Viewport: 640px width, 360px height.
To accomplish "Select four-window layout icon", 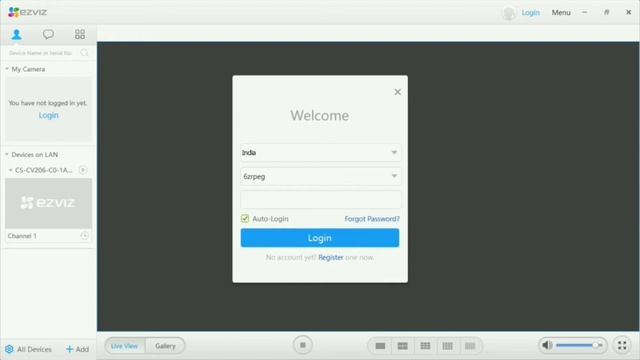I will coord(402,346).
